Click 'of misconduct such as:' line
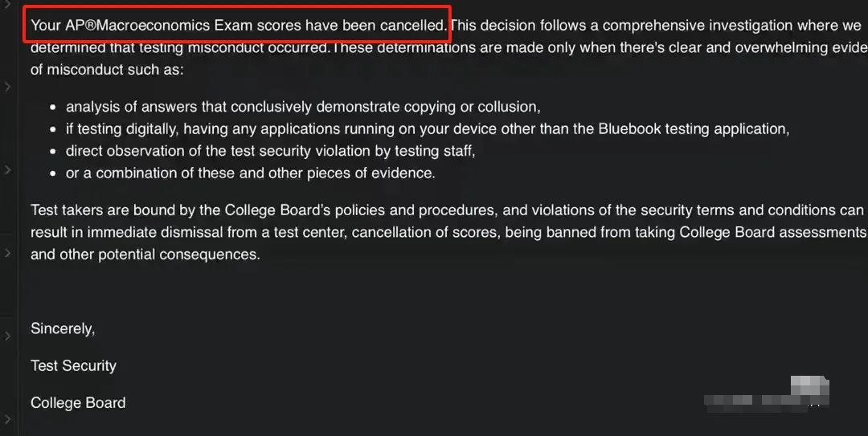 coord(107,70)
